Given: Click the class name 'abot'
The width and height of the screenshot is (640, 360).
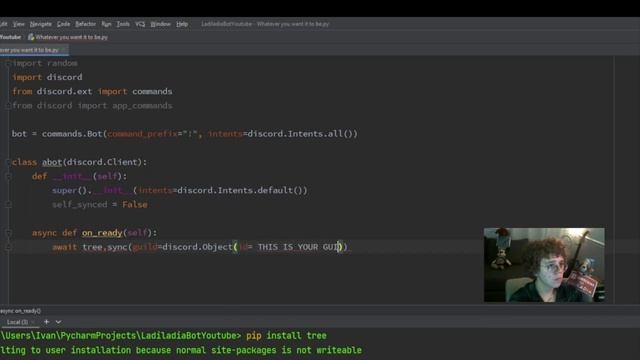Looking at the screenshot, I should click(52, 162).
